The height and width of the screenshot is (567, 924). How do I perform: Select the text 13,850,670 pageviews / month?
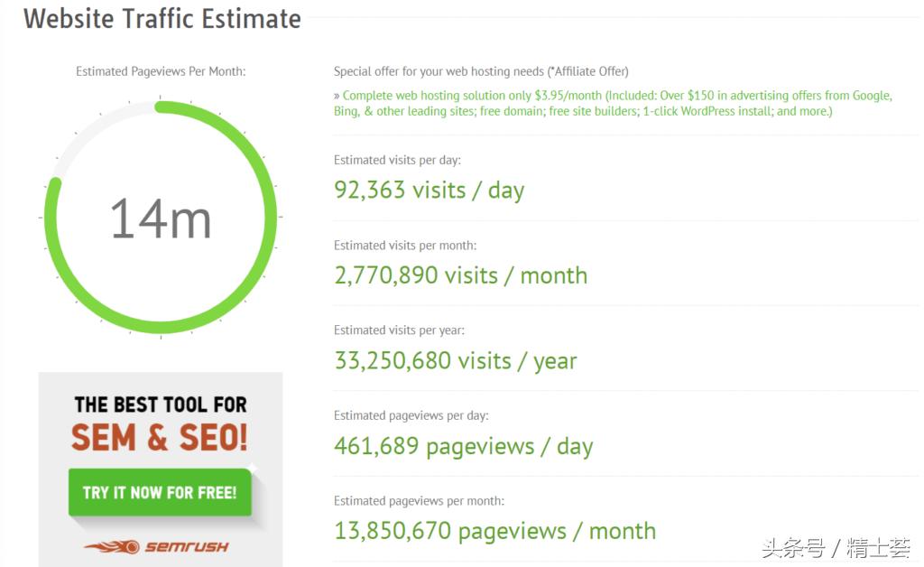coord(495,531)
